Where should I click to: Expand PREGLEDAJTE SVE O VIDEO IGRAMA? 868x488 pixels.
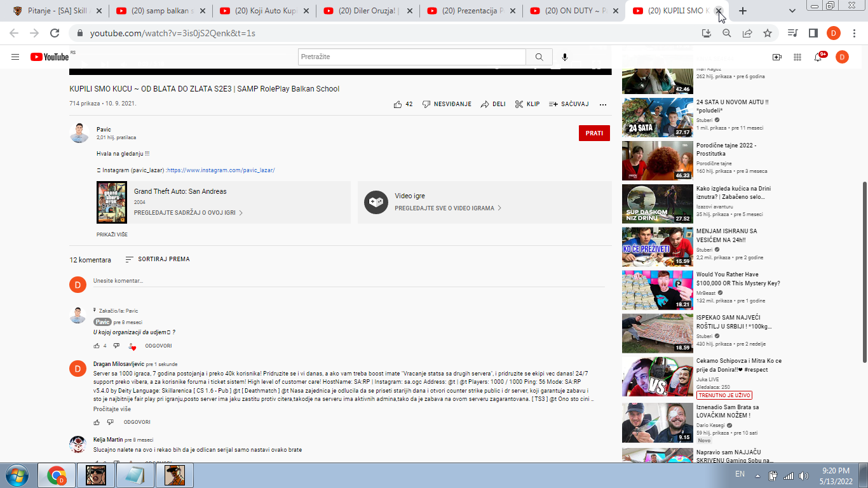point(448,208)
